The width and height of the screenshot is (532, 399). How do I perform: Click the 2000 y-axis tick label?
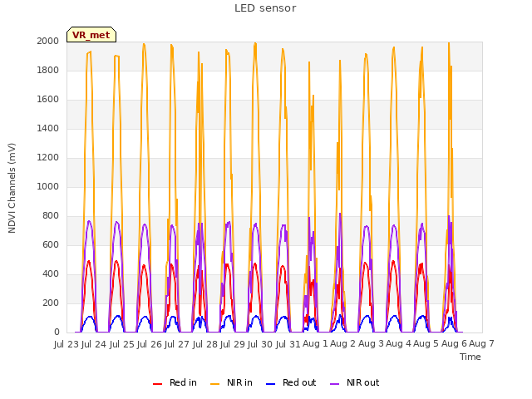48,42
